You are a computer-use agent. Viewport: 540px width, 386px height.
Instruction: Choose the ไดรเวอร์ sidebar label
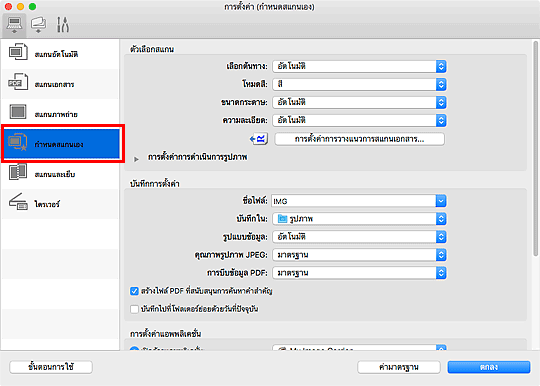point(47,204)
